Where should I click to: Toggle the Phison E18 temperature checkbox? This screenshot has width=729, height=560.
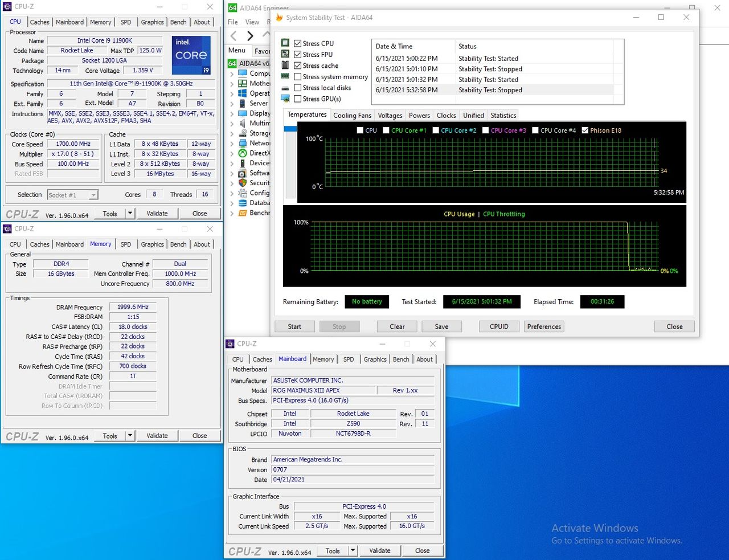585,130
